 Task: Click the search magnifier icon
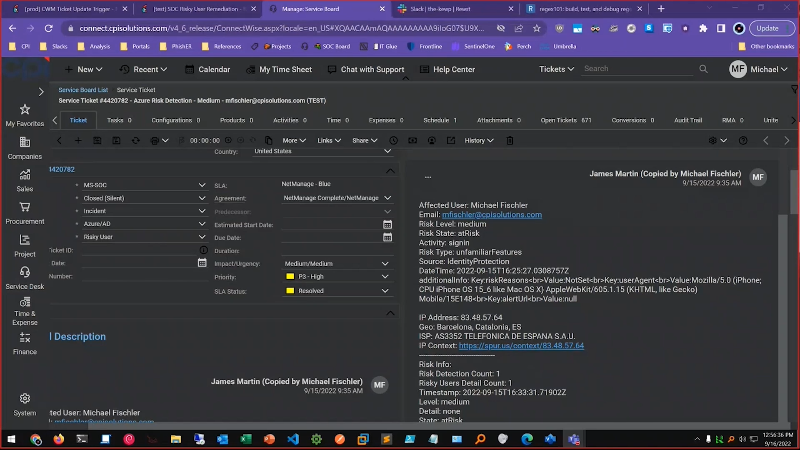point(697,69)
